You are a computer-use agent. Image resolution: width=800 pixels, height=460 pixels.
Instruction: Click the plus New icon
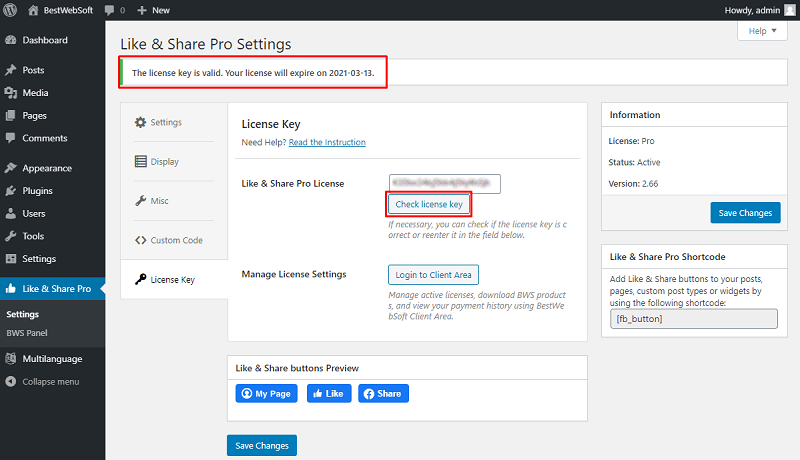pyautogui.click(x=142, y=10)
